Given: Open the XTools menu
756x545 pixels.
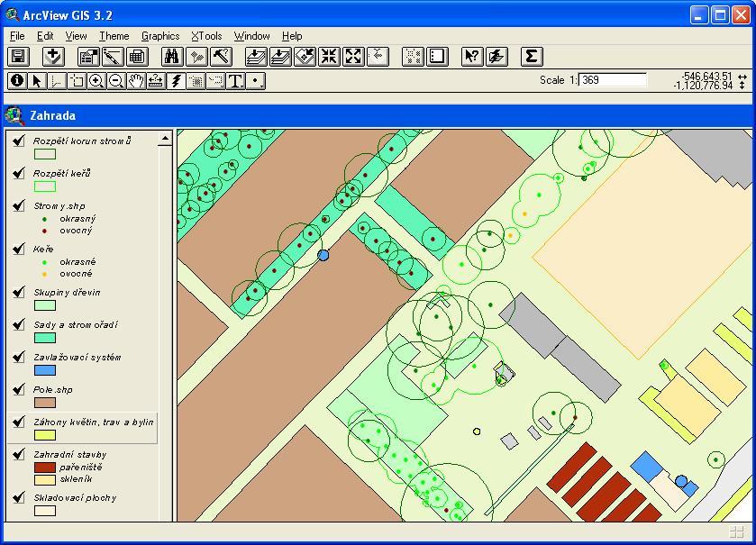Looking at the screenshot, I should [206, 36].
